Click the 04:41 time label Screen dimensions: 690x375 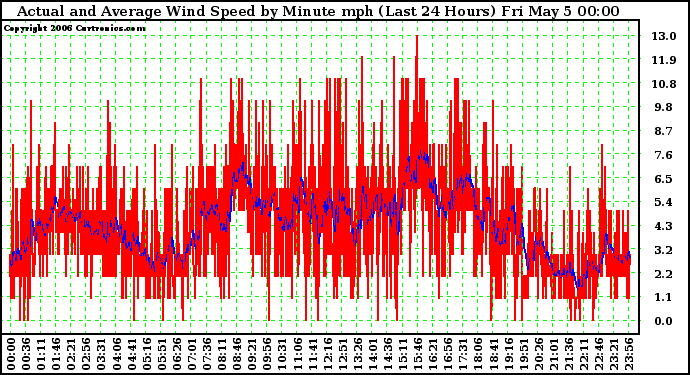(131, 354)
